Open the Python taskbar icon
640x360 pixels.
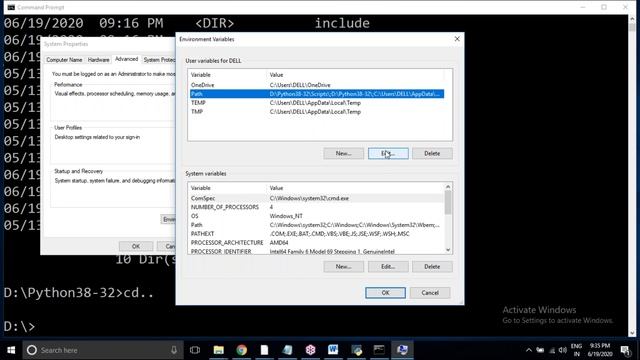pyautogui.click(x=356, y=350)
